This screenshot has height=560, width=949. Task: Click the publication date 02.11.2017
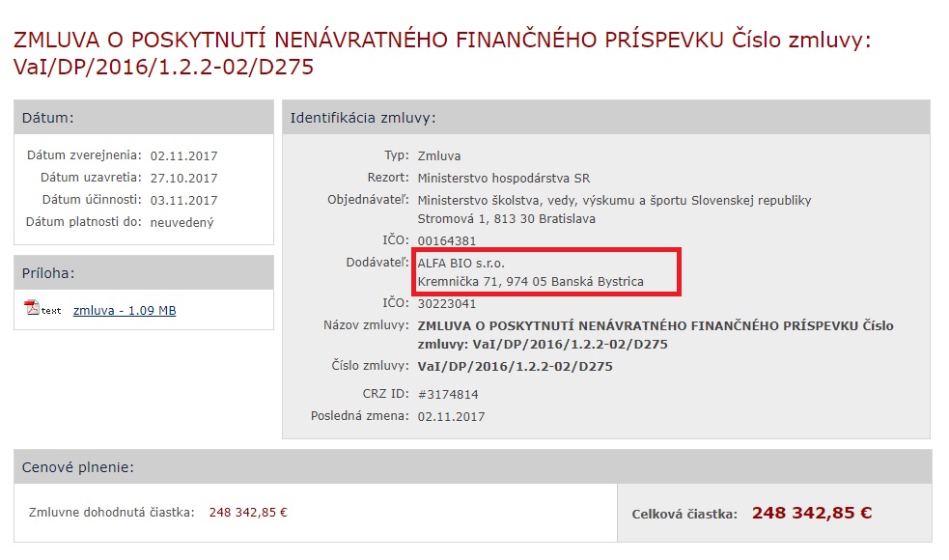click(184, 156)
